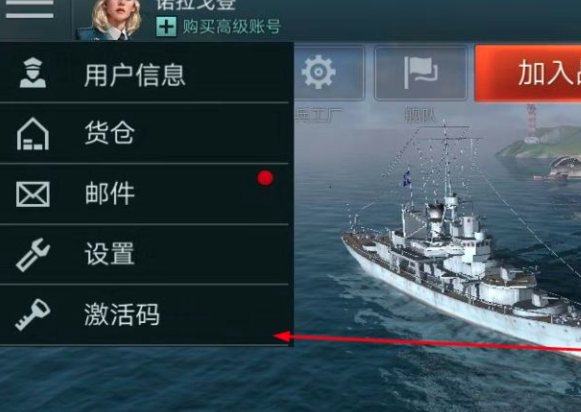Open the flag fleet button
The width and height of the screenshot is (581, 412).
[421, 73]
